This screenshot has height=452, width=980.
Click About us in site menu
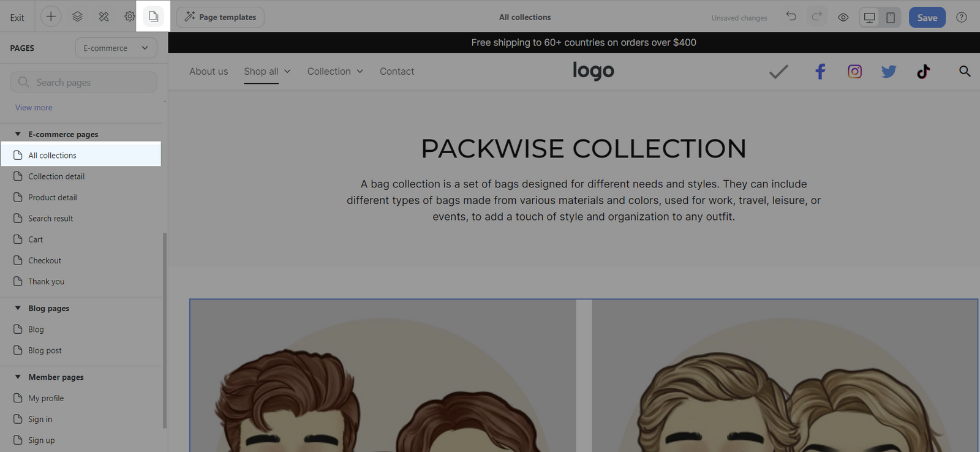tap(208, 71)
